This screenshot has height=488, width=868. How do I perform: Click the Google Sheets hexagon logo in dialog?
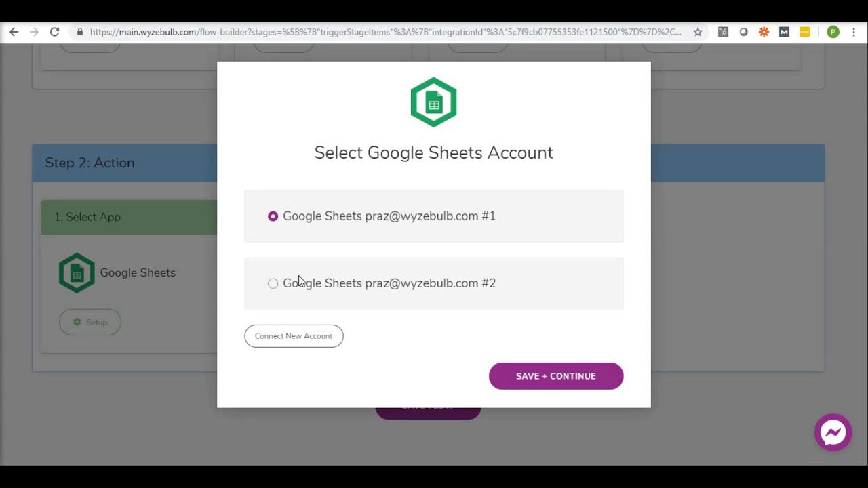pyautogui.click(x=434, y=102)
